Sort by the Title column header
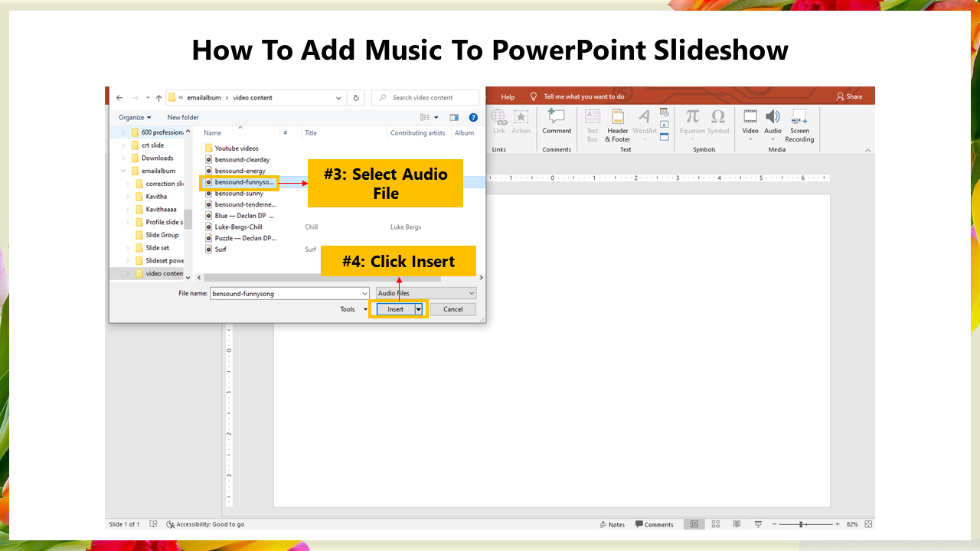This screenshot has width=980, height=551. 311,132
